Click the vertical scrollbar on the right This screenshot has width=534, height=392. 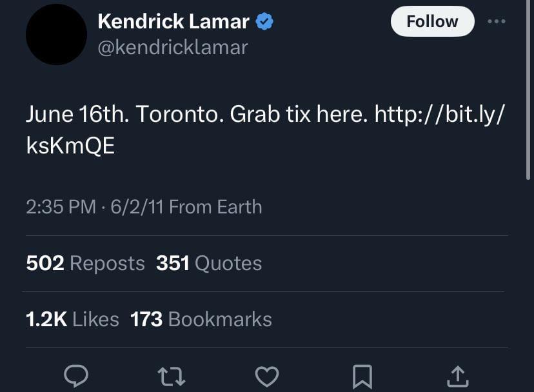pyautogui.click(x=528, y=90)
